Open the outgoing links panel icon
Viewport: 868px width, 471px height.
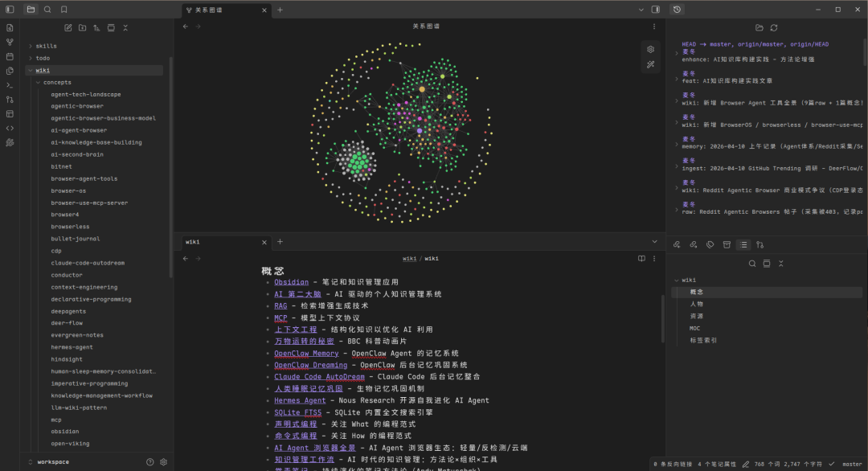[x=694, y=244]
